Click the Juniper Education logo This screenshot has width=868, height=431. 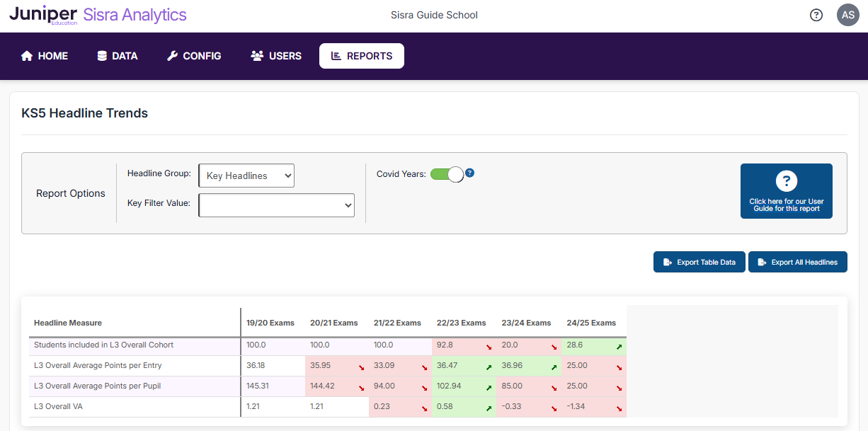click(x=42, y=14)
